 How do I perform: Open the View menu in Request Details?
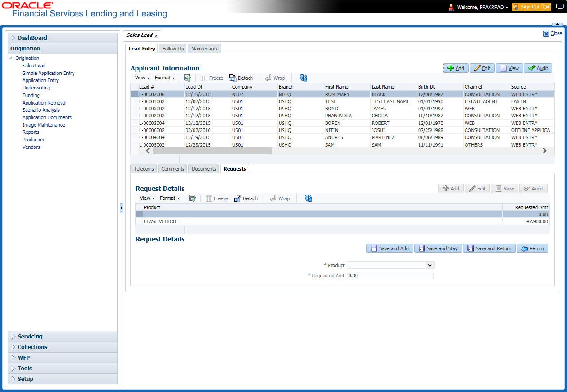tap(146, 198)
